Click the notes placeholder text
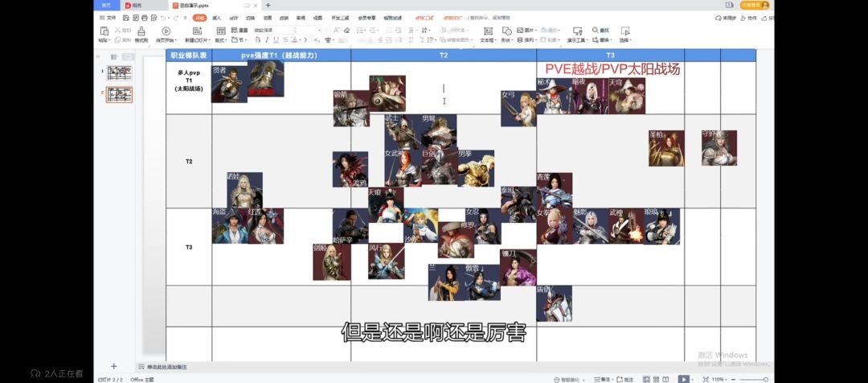Screen dimensions: 868x383 point(166,367)
